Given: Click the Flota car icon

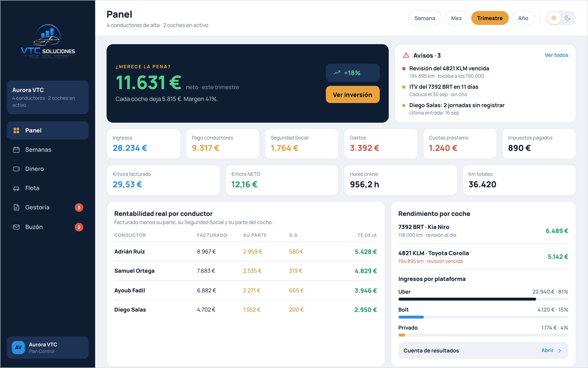Looking at the screenshot, I should pos(16,188).
